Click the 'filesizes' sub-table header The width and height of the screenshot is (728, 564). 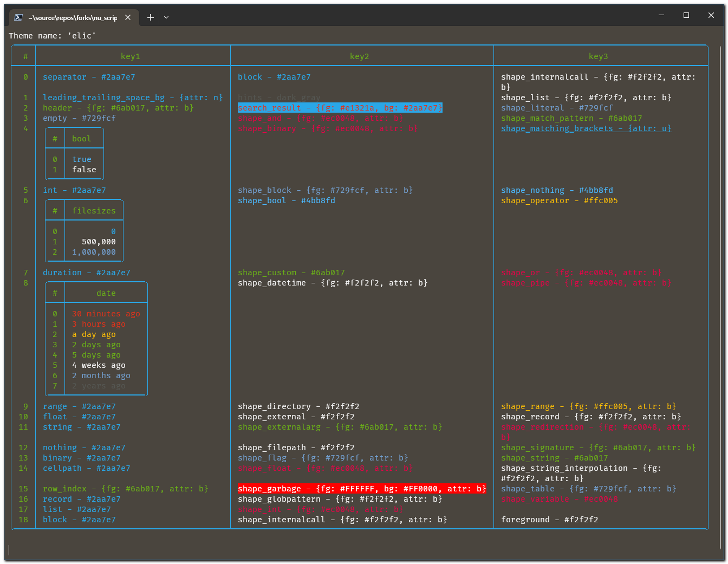pyautogui.click(x=94, y=211)
